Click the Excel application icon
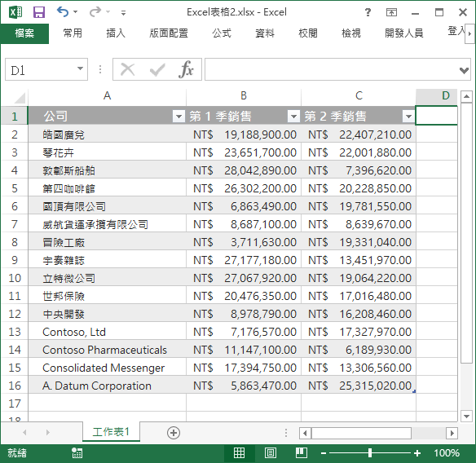This screenshot has width=476, height=463. coord(15,12)
